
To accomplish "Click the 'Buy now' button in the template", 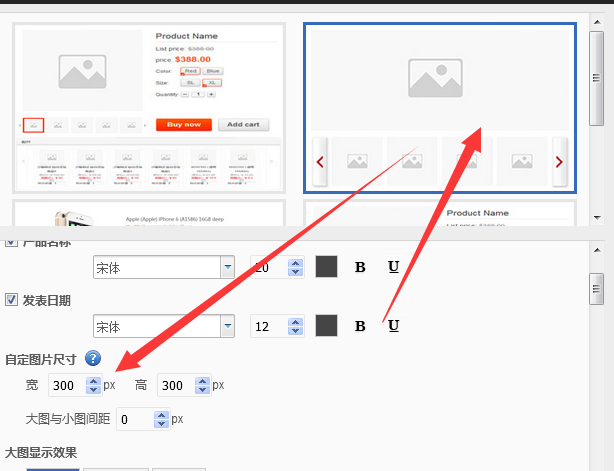I will 183,125.
